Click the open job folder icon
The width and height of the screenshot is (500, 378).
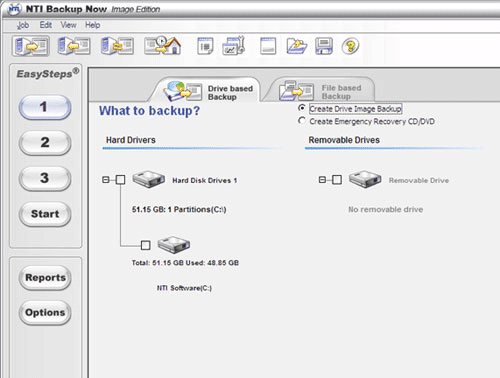point(296,46)
